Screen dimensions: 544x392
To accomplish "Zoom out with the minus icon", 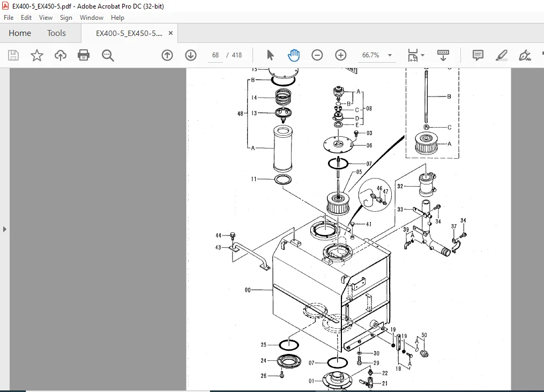I will 317,55.
